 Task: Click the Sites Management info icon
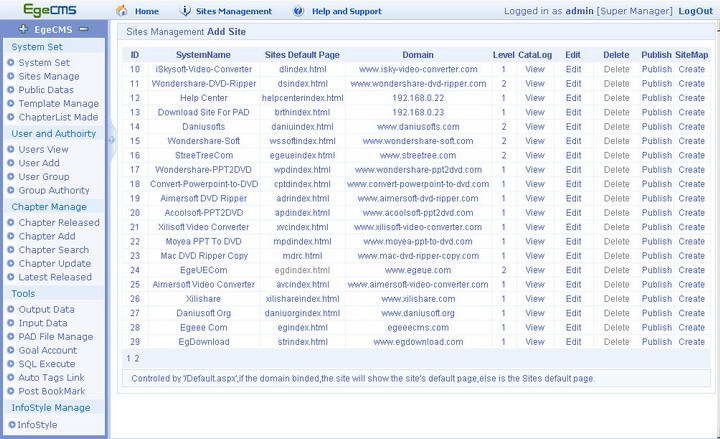pos(185,11)
